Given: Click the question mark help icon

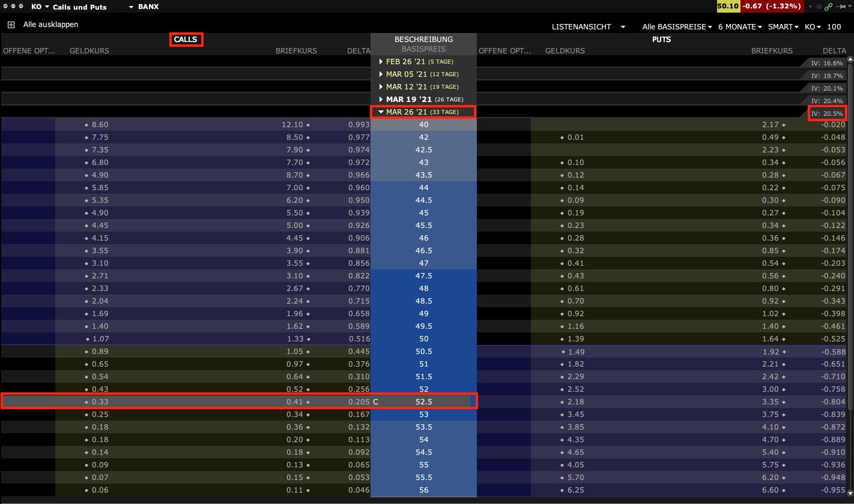Looking at the screenshot, I should pyautogui.click(x=810, y=7).
